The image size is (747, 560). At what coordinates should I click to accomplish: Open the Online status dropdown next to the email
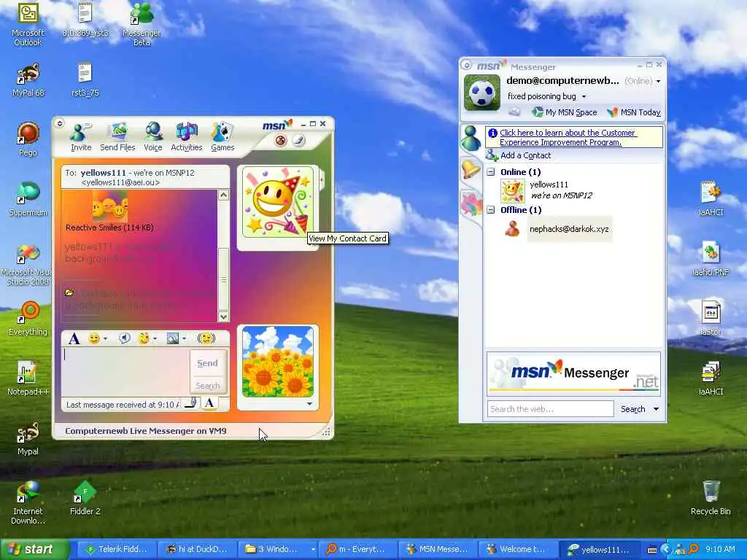point(659,82)
